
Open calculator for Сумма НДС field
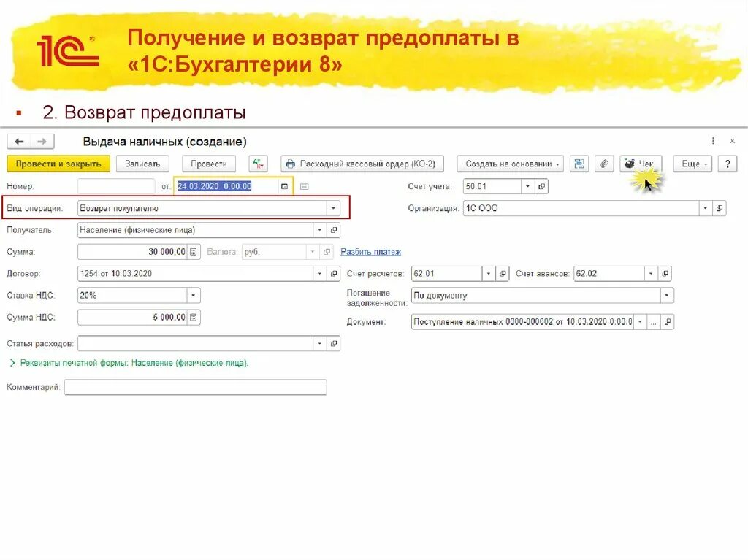pos(193,317)
